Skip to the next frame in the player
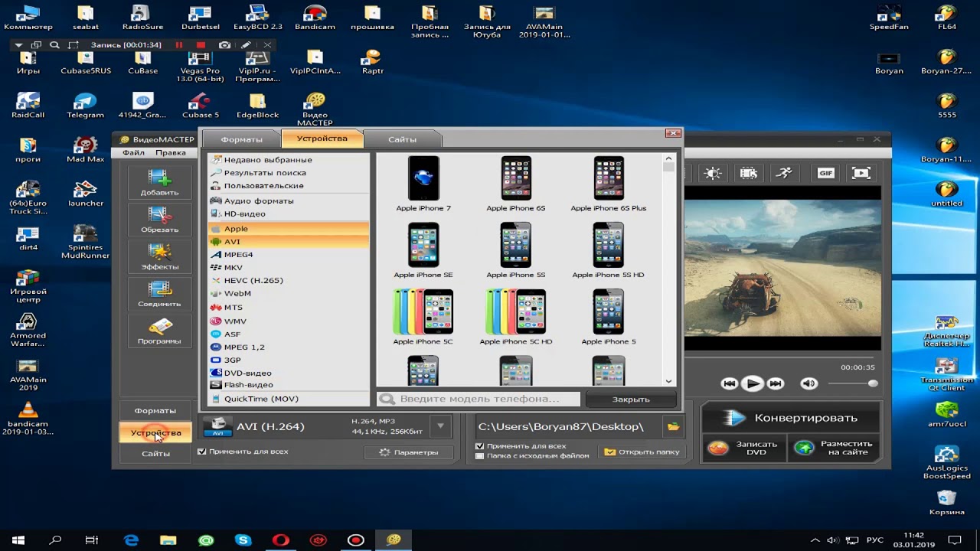Viewport: 980px width, 551px height. coord(776,383)
